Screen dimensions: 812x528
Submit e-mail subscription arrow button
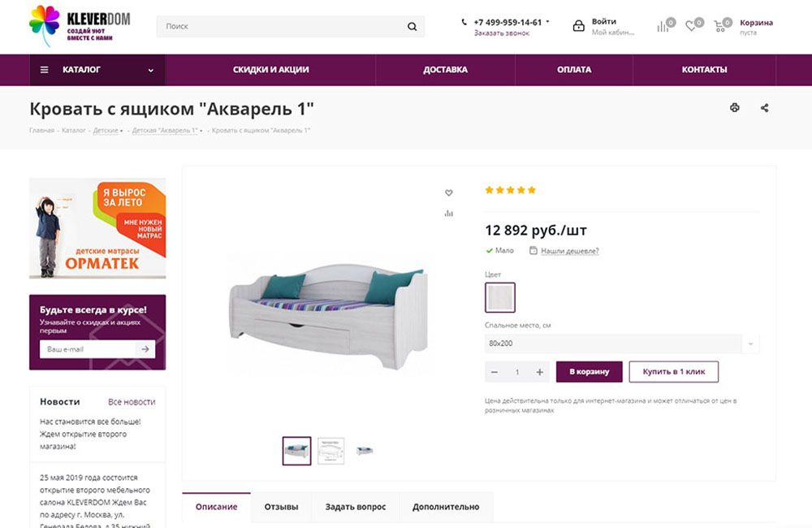(145, 349)
